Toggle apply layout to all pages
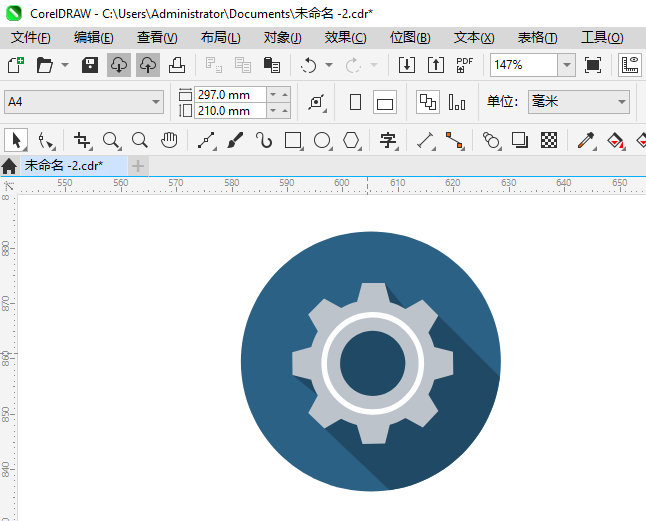646x521 pixels. pos(428,102)
